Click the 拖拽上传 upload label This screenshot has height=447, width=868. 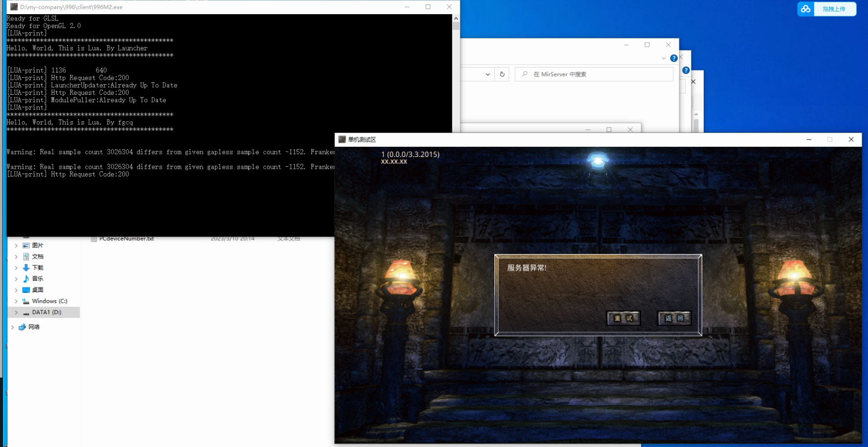(x=834, y=9)
